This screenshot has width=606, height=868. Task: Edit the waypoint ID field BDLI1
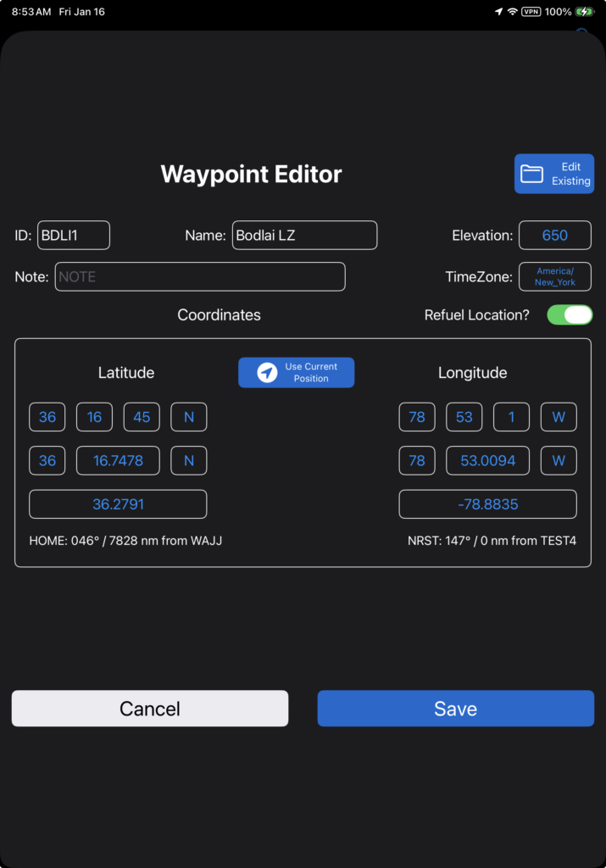tap(73, 236)
